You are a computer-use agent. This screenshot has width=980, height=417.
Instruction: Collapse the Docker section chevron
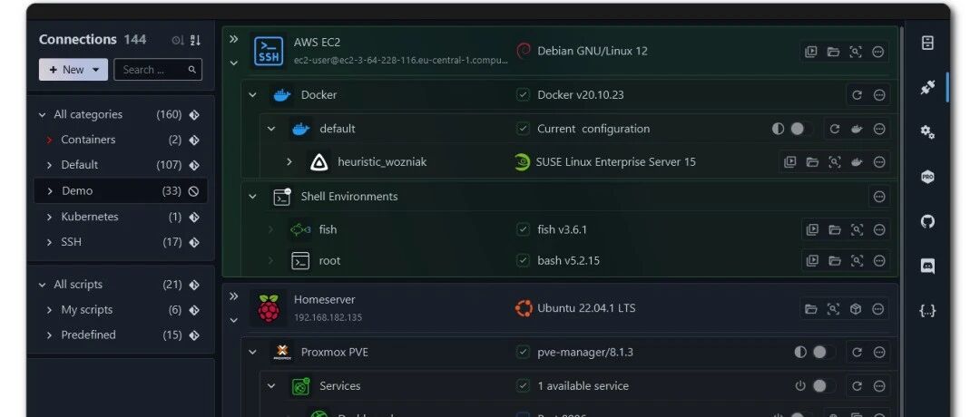pyautogui.click(x=252, y=95)
